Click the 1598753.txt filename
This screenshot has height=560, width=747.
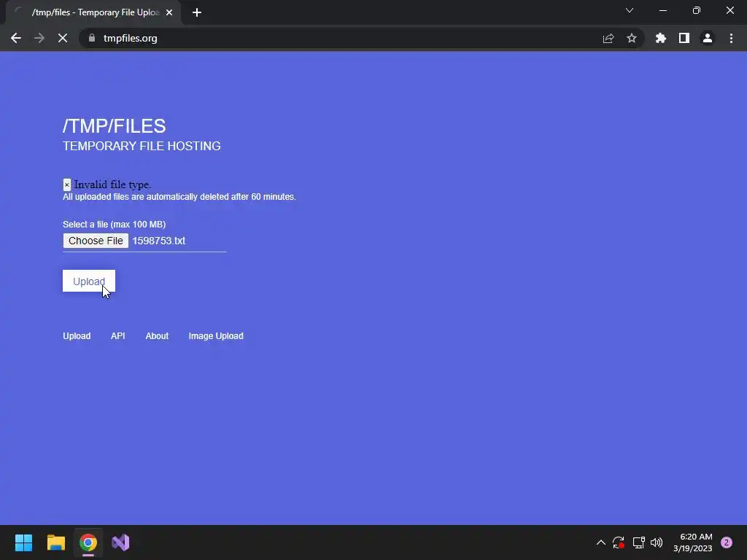pos(158,241)
